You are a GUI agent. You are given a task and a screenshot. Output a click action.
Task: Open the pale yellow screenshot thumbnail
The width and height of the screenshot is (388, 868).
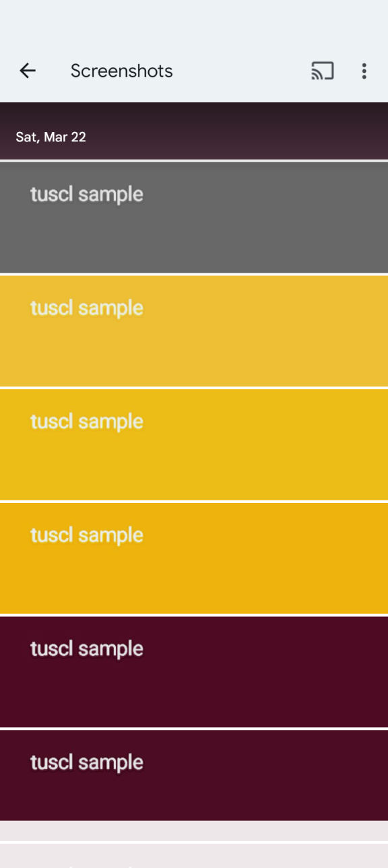(x=194, y=331)
